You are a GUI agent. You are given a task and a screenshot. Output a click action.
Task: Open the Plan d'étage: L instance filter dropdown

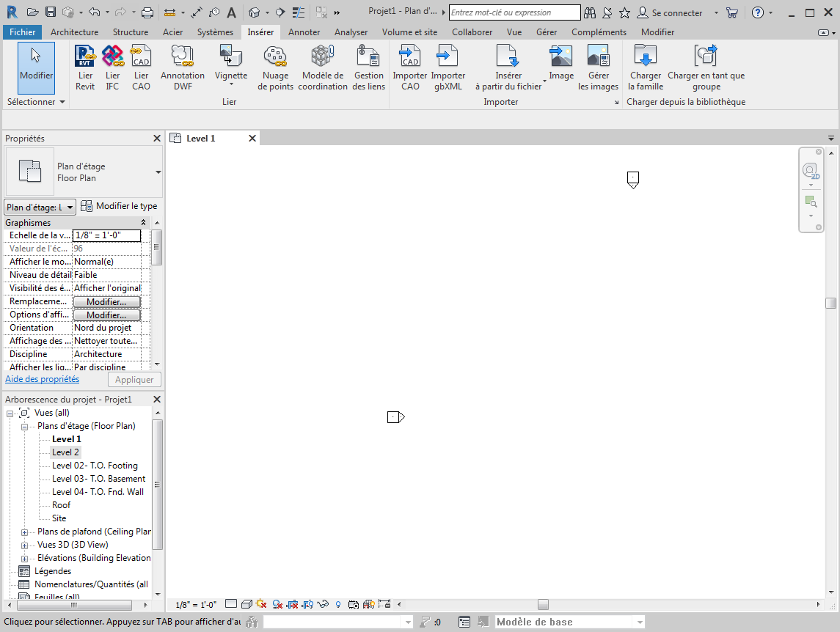tap(40, 207)
